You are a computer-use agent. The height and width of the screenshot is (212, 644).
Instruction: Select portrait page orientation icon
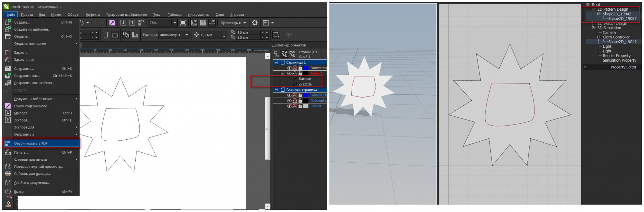[106, 35]
